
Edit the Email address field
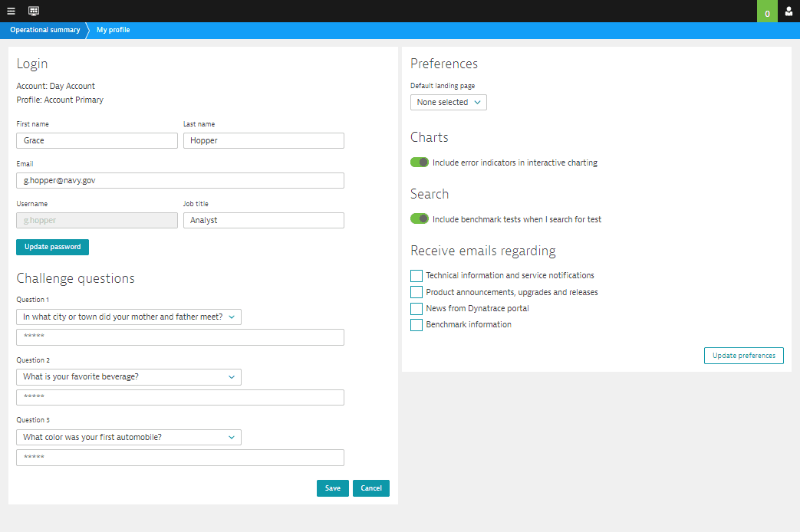coord(180,181)
